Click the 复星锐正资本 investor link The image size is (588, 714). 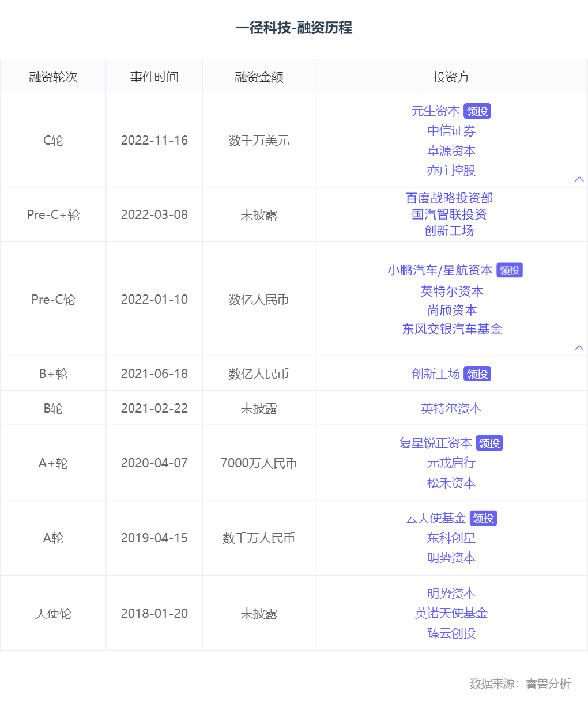click(435, 443)
